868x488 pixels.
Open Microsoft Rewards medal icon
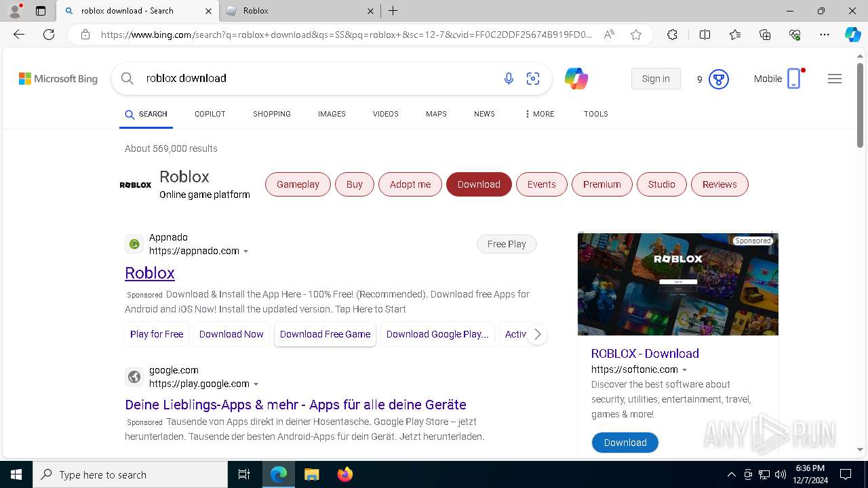pyautogui.click(x=719, y=79)
